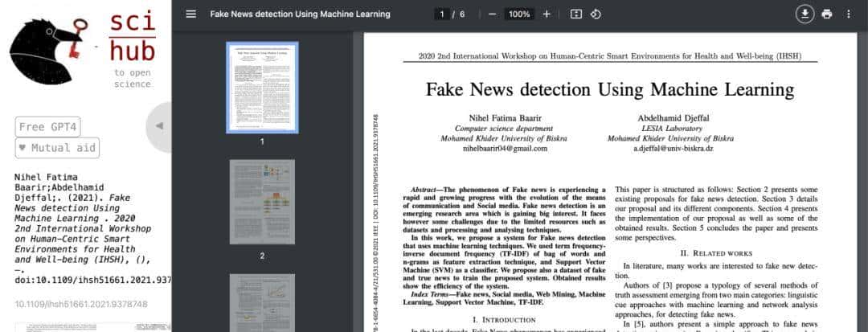Click the 100% zoom level field
Viewport: 868px width, 332px height.
click(x=519, y=14)
